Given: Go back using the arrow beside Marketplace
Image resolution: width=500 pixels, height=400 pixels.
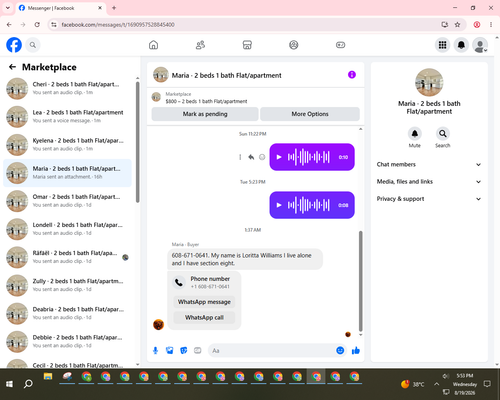Looking at the screenshot, I should [12, 67].
